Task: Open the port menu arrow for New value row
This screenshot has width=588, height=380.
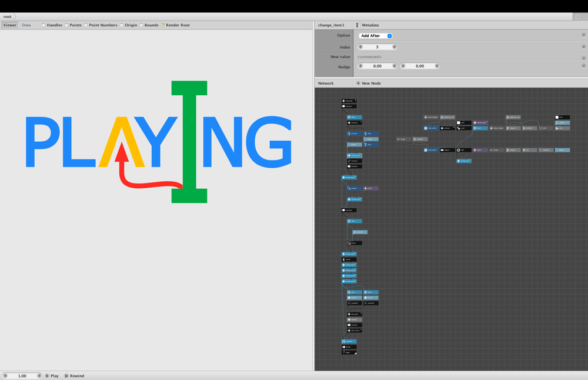Action: (x=583, y=58)
